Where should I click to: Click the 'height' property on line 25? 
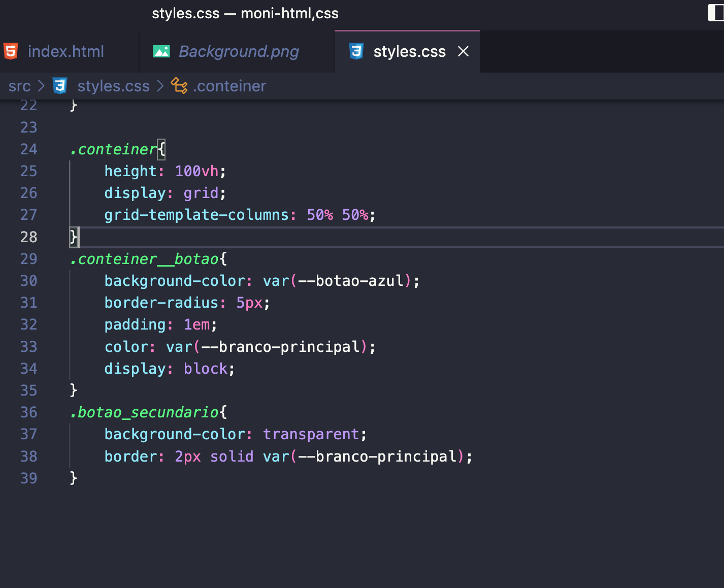coord(130,171)
